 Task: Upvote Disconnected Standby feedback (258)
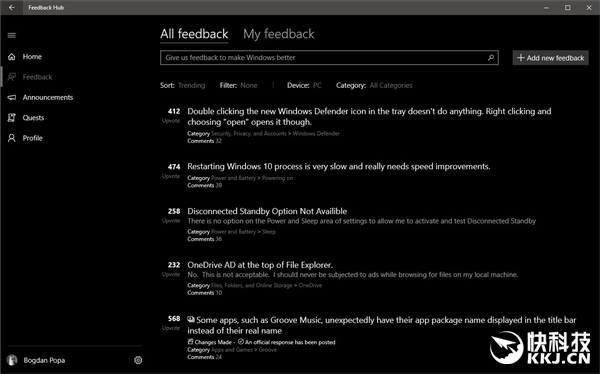tap(171, 215)
